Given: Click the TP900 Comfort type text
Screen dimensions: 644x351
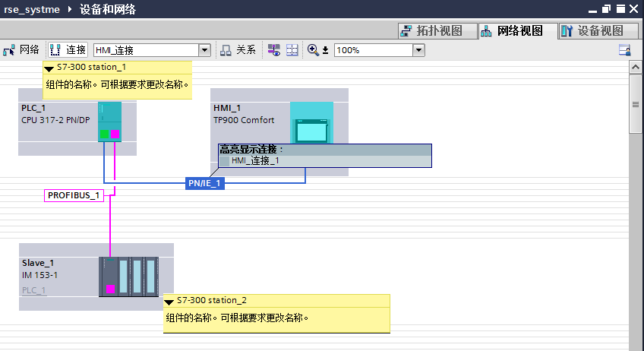Looking at the screenshot, I should tap(244, 120).
